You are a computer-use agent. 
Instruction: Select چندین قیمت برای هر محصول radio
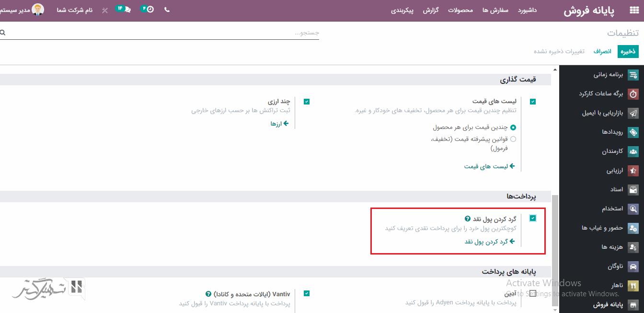(x=513, y=128)
